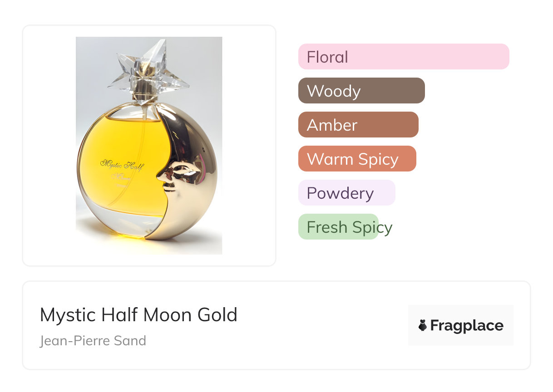This screenshot has width=553, height=392.
Task: Click the Floral accord bar
Action: [403, 57]
